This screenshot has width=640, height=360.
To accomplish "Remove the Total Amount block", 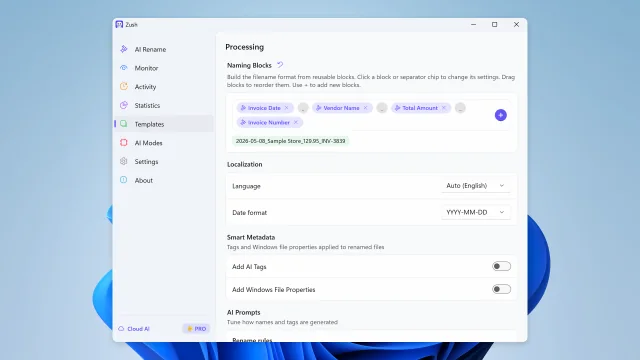I will (444, 108).
